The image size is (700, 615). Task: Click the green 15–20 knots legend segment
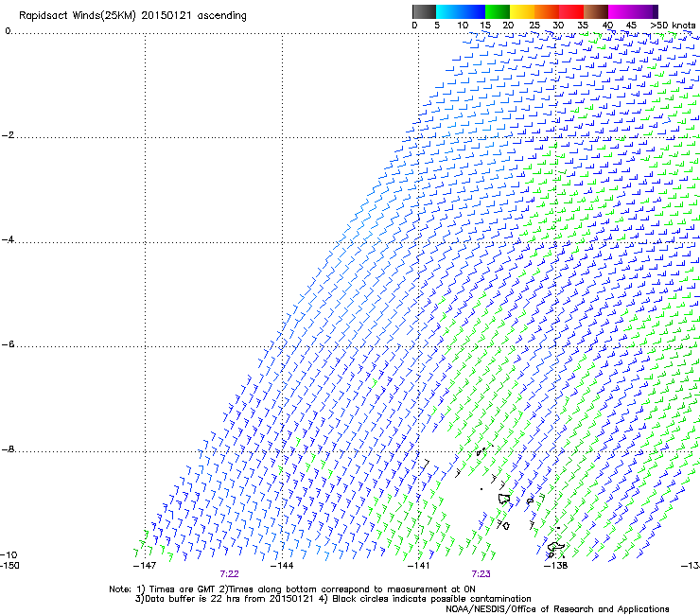[498, 11]
